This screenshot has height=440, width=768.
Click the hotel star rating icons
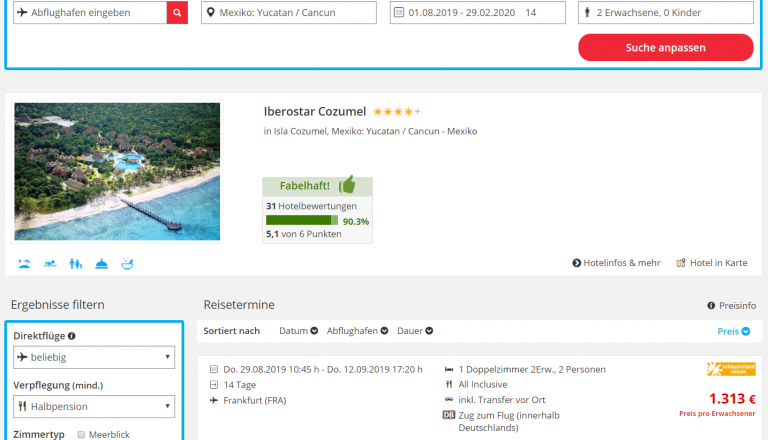coord(397,112)
